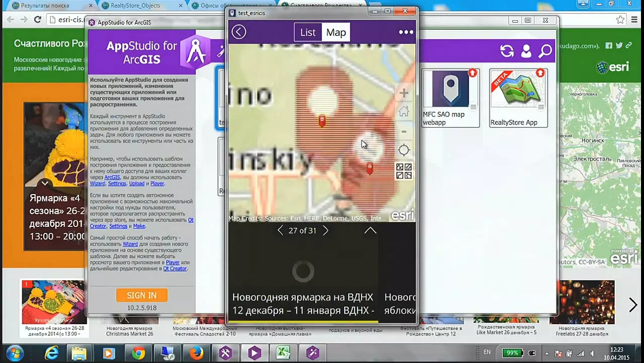
Task: Select the lower red map pin
Action: click(370, 168)
